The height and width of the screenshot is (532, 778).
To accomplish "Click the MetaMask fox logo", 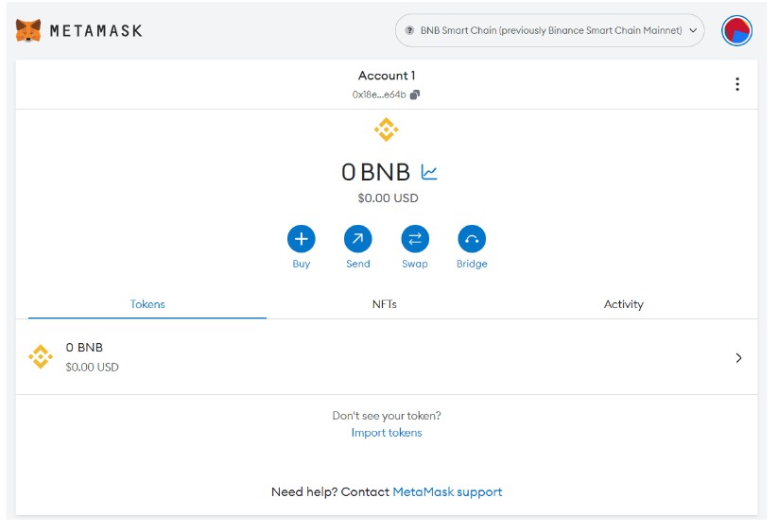I will click(28, 31).
